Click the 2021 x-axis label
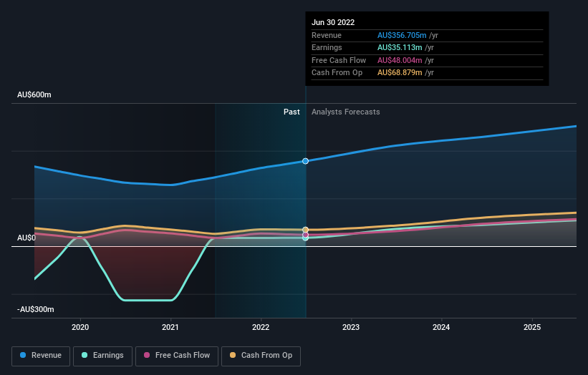This screenshot has height=375, width=588. click(170, 327)
